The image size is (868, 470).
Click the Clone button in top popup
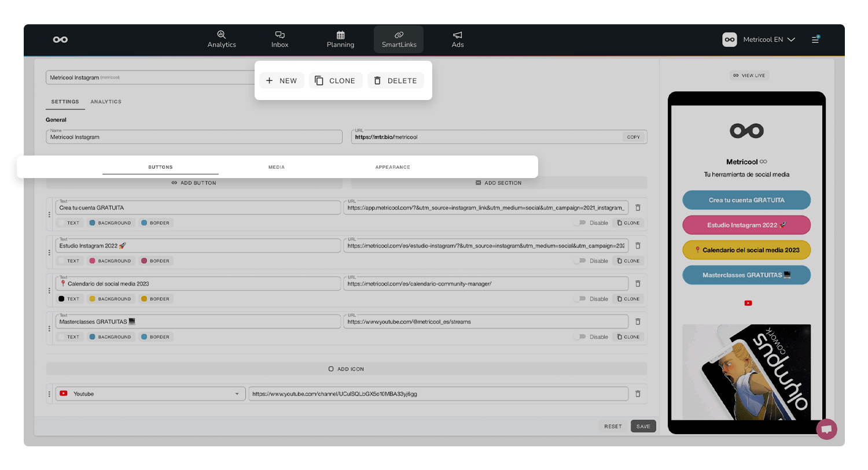click(x=336, y=80)
